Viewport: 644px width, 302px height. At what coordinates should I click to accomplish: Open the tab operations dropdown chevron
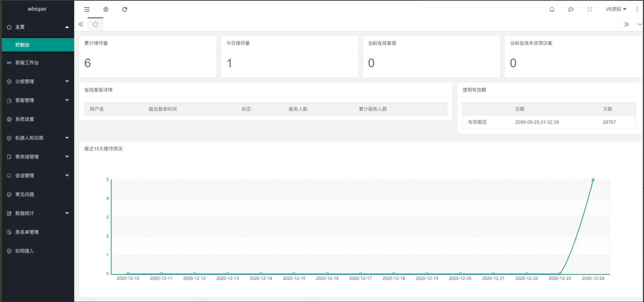pos(639,24)
